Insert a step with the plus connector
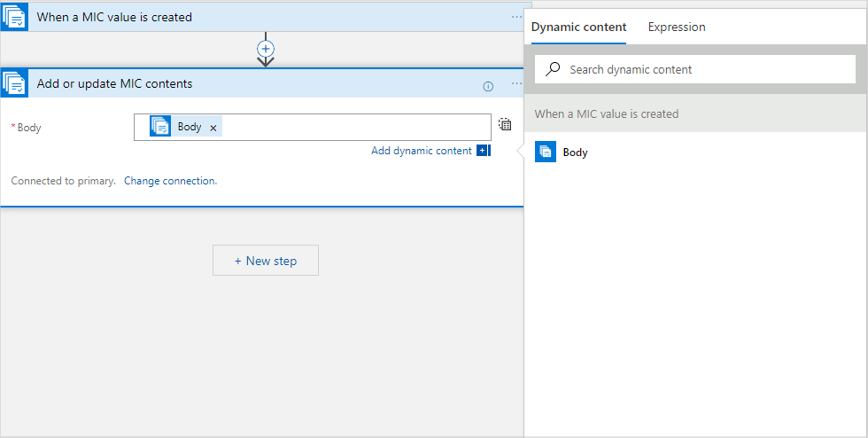 click(x=265, y=48)
